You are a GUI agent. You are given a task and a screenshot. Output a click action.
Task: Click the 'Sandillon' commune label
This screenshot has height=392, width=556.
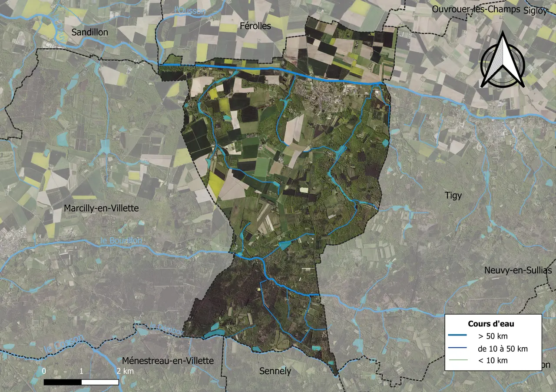(90, 32)
